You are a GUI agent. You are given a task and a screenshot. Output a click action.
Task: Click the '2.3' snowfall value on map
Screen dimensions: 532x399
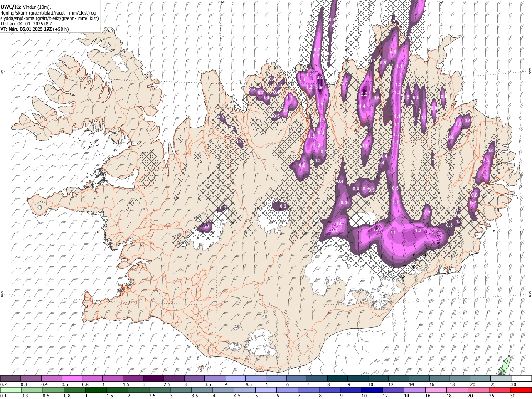point(365,94)
